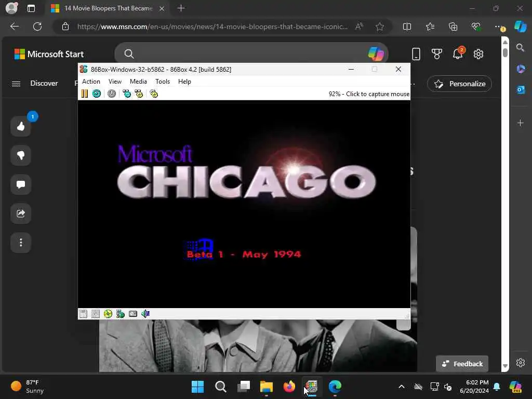The width and height of the screenshot is (532, 399).
Task: Open Edge tab actions menu icon
Action: tap(31, 8)
